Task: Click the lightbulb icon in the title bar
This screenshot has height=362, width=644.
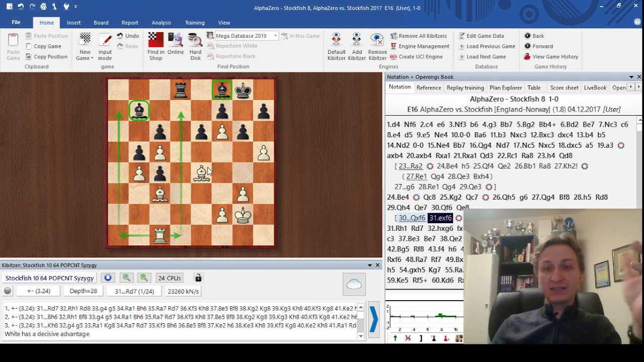Action: click(x=66, y=7)
